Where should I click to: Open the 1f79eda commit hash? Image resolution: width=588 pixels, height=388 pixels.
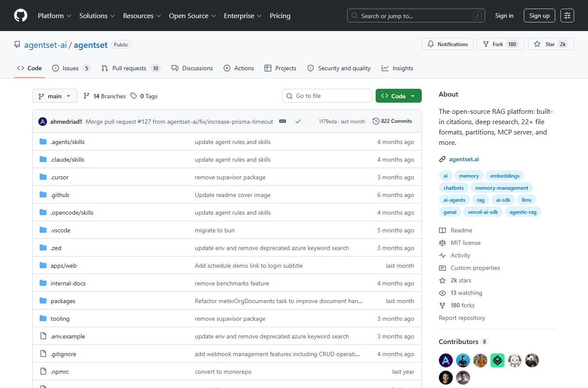click(x=328, y=122)
